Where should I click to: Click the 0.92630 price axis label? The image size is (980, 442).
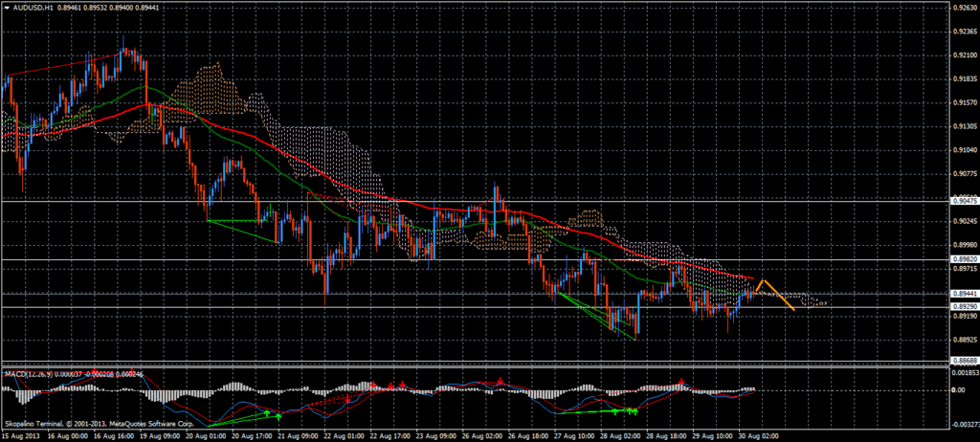pos(963,8)
